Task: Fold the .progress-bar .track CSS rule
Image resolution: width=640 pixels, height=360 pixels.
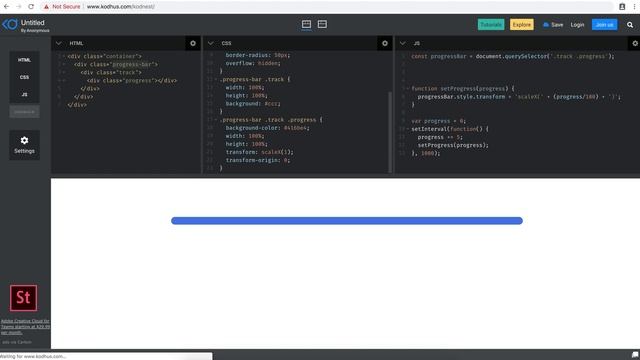Action: point(216,80)
